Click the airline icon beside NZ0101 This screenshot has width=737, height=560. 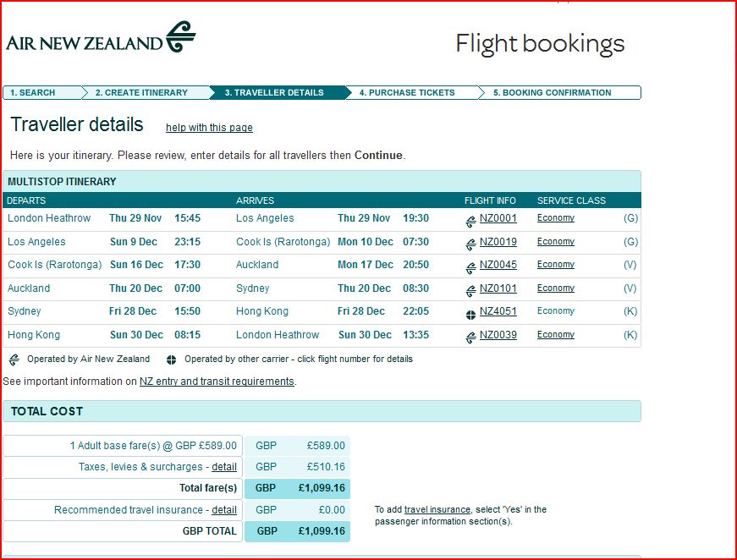tap(470, 291)
